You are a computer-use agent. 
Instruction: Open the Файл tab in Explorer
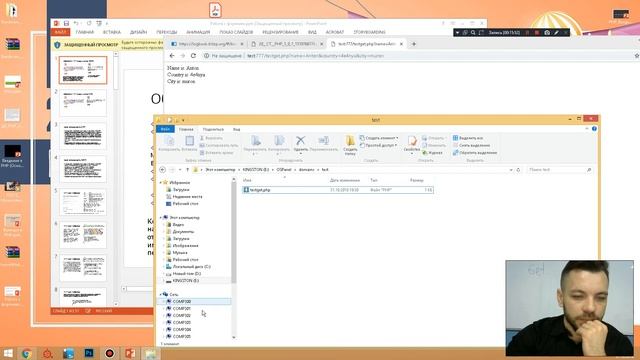coord(165,129)
